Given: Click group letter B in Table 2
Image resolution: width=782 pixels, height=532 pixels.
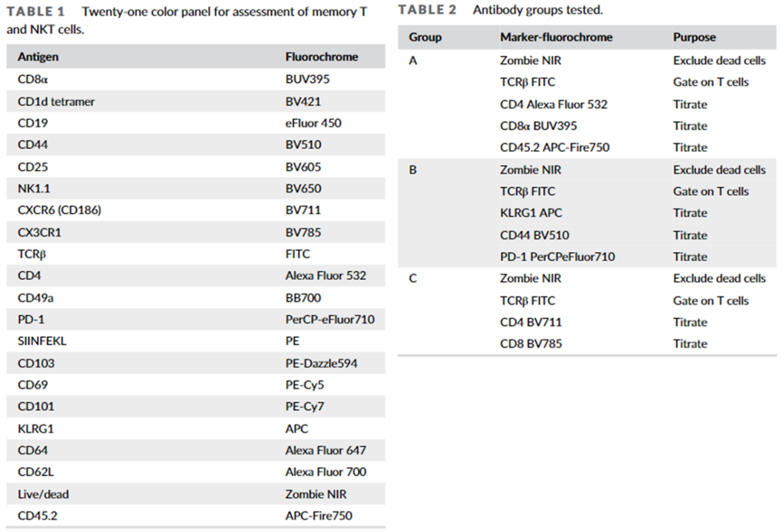Looking at the screenshot, I should 413,170.
